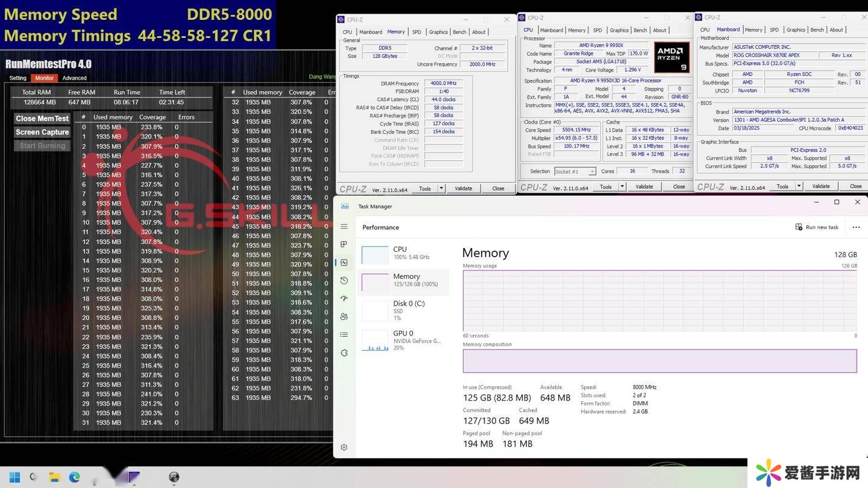Open Details list page in Task Manager

[x=344, y=334]
